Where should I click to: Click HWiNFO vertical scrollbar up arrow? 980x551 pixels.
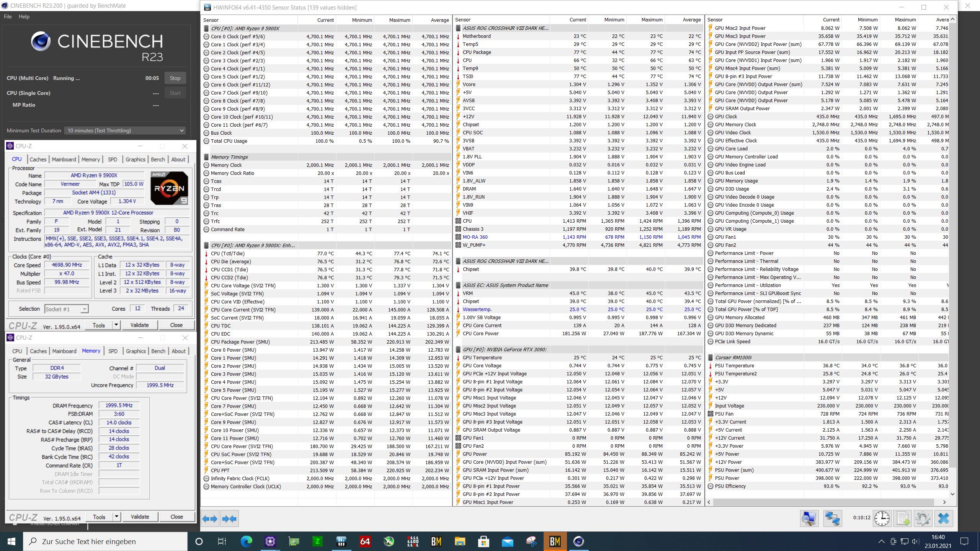click(952, 19)
